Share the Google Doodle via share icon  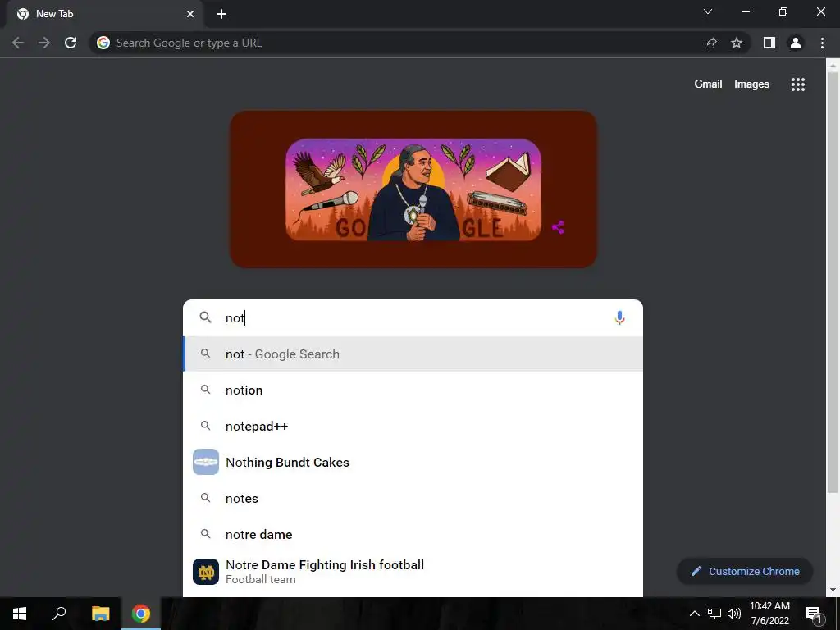pyautogui.click(x=558, y=227)
